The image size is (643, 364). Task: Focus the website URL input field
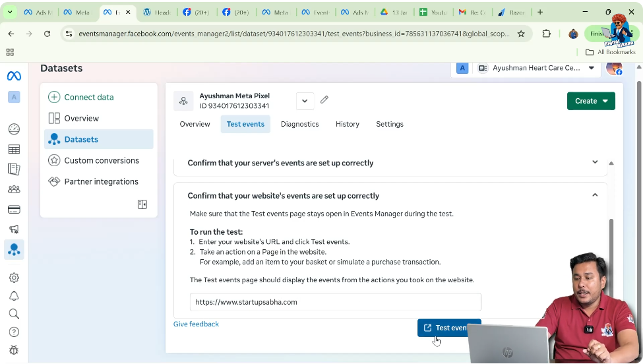pos(335,302)
